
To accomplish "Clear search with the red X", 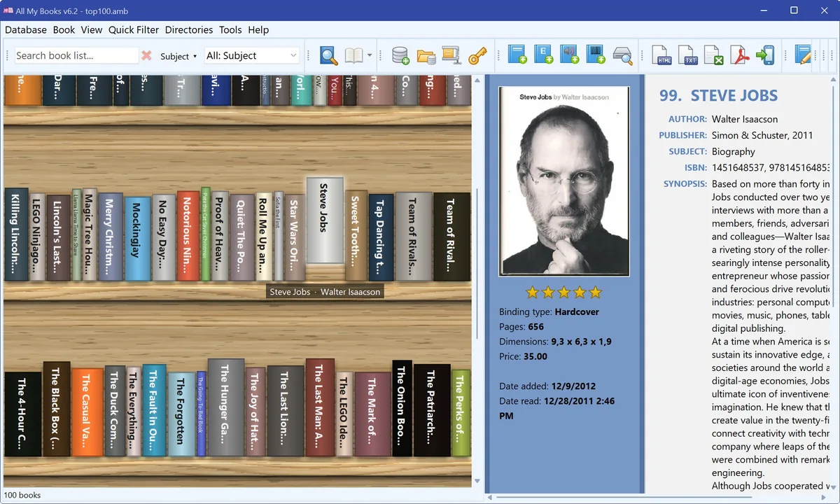I will point(146,55).
